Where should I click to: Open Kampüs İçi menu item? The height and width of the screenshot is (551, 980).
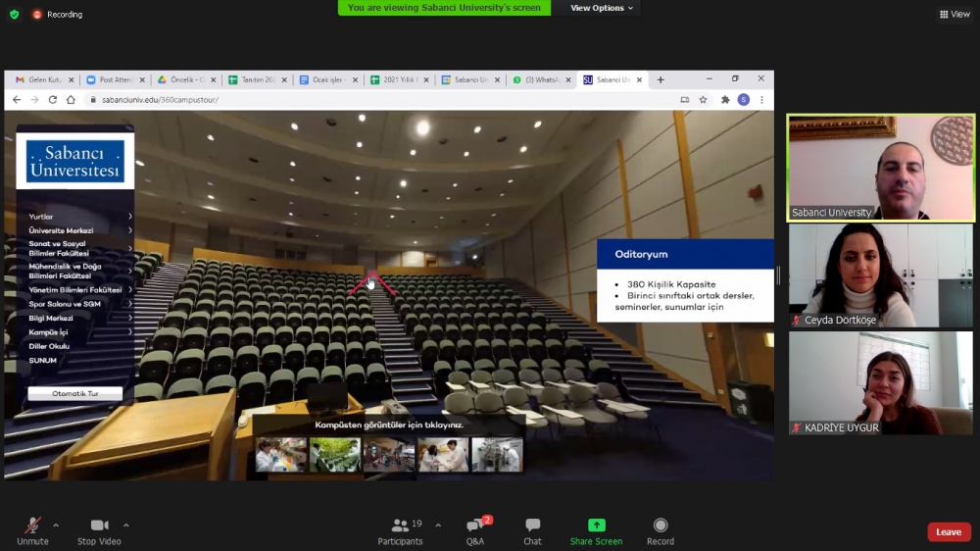(80, 332)
